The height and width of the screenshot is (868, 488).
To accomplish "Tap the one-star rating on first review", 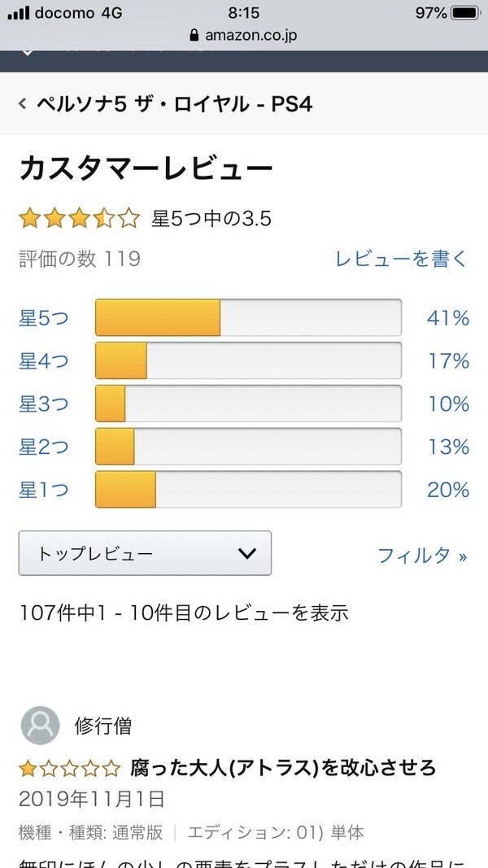I will pyautogui.click(x=70, y=767).
